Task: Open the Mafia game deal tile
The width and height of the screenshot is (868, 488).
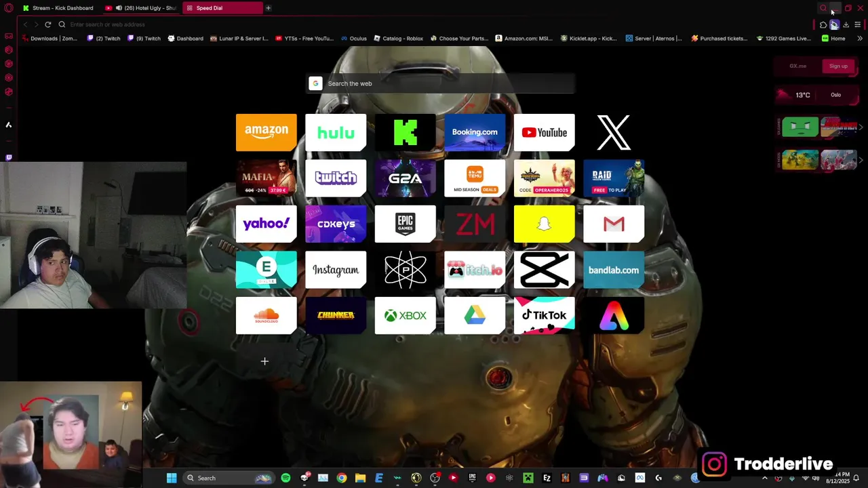Action: point(266,178)
